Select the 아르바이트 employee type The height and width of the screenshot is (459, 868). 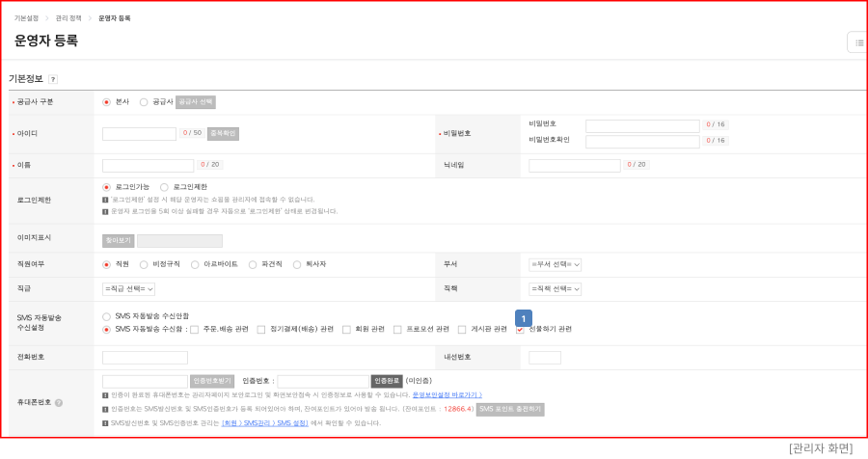pos(195,264)
